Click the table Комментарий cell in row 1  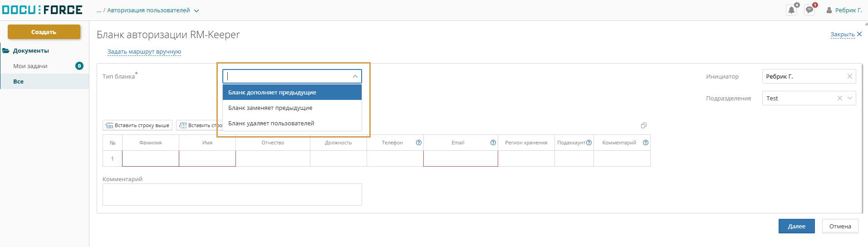(622, 158)
